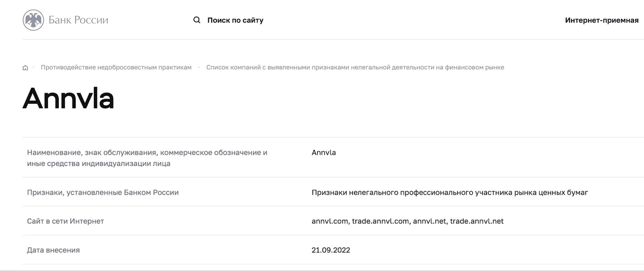Click the Дата внесения label
The height and width of the screenshot is (271, 644).
53,250
